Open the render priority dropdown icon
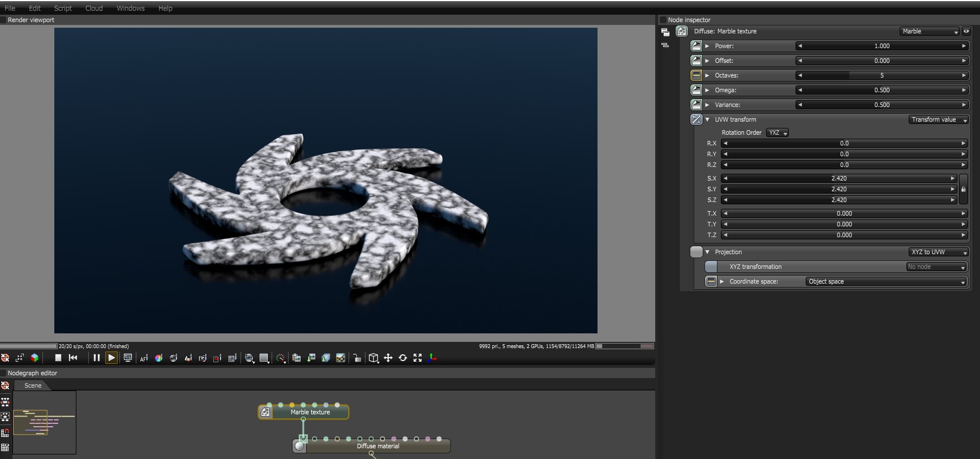Screen dimensions: 980x459 click(x=281, y=358)
